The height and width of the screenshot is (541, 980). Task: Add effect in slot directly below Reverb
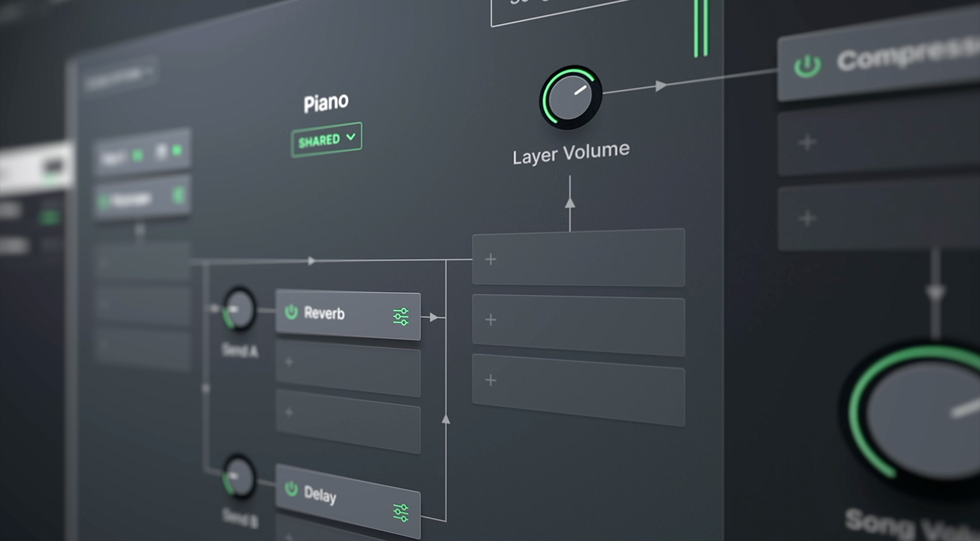290,362
